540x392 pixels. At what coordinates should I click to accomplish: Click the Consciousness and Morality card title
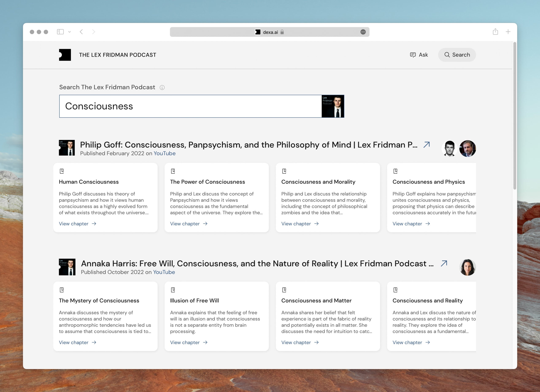point(318,182)
